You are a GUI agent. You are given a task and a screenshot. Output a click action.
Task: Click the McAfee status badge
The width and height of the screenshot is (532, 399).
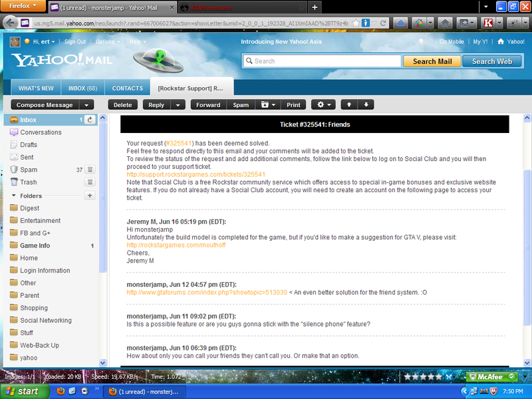(492, 376)
